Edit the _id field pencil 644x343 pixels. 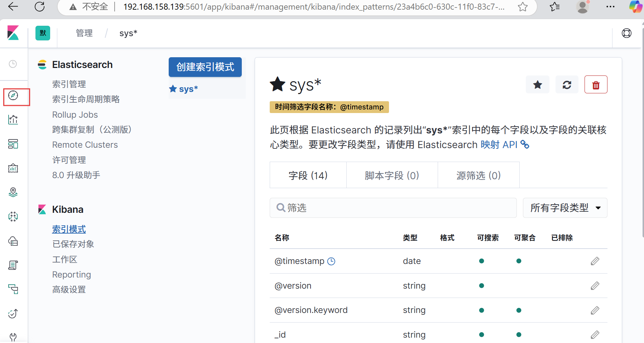(x=595, y=335)
